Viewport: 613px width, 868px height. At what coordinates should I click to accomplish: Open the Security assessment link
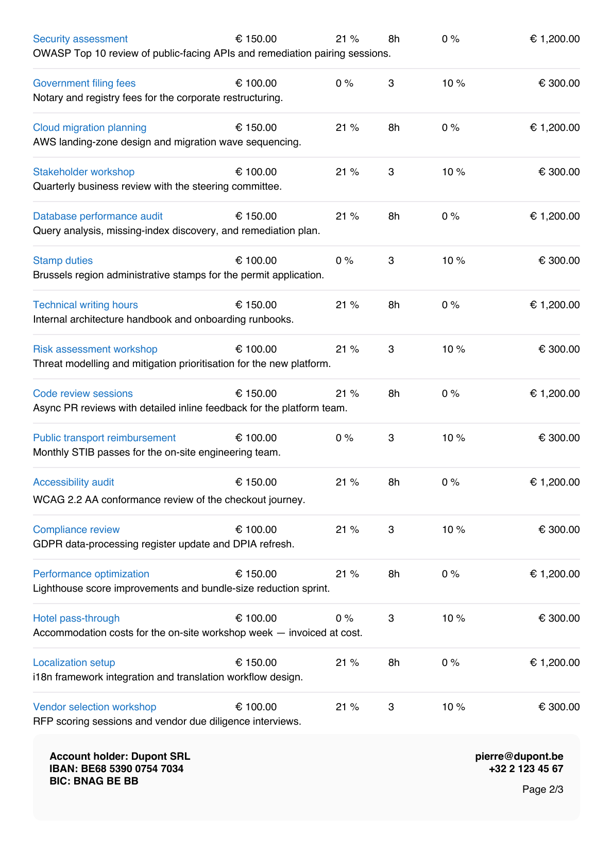tap(80, 39)
